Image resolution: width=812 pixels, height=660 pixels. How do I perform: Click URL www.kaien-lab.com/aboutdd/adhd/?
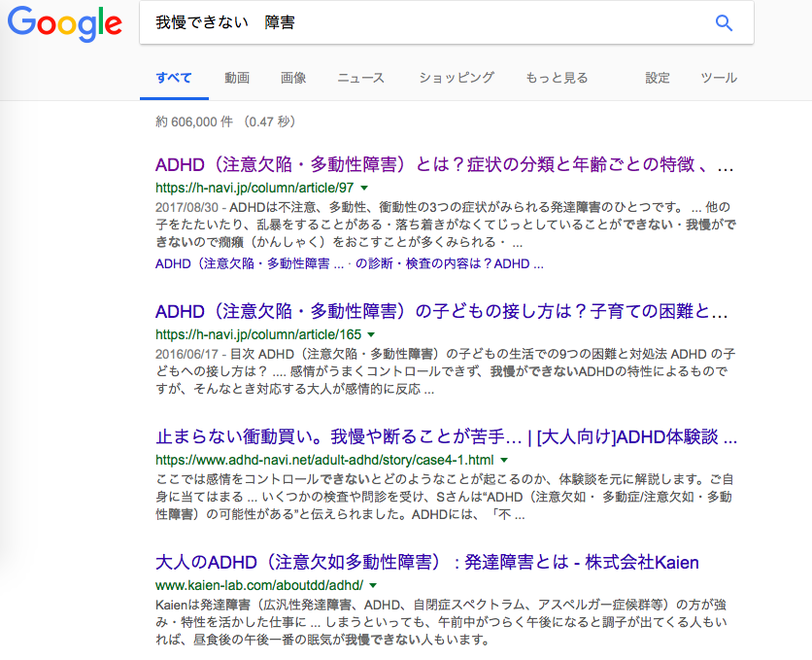pos(259,585)
